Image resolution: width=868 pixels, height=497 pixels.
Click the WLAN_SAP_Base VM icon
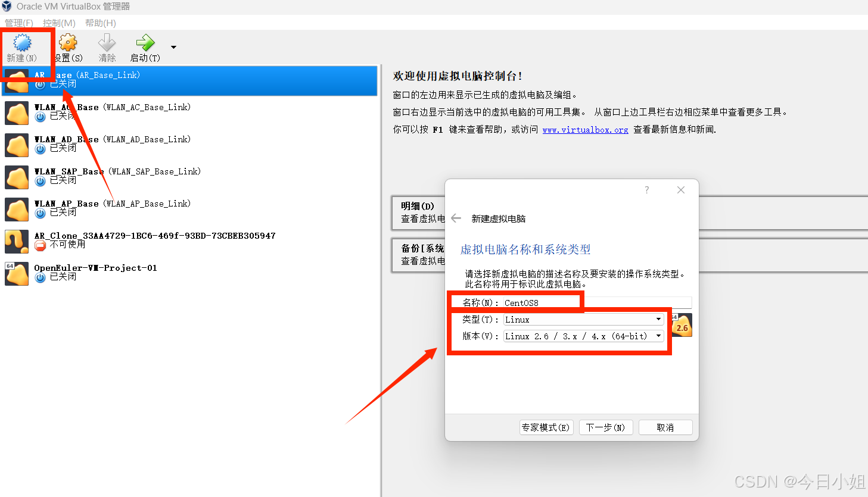coord(17,177)
